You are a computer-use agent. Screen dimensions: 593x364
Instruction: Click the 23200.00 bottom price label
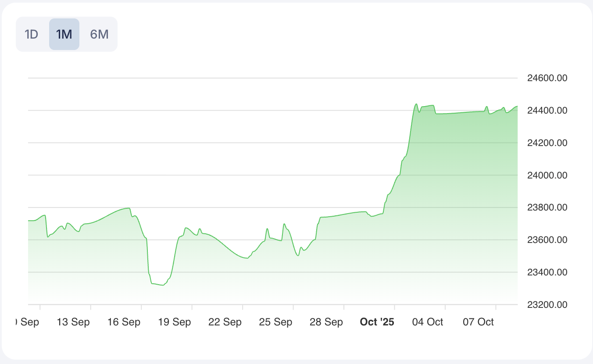point(547,304)
